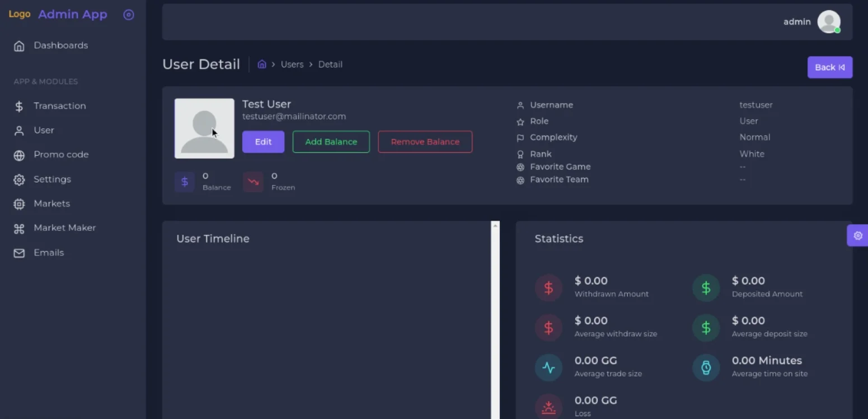The width and height of the screenshot is (868, 419).
Task: Click the purple dollar Balance icon
Action: 185,182
